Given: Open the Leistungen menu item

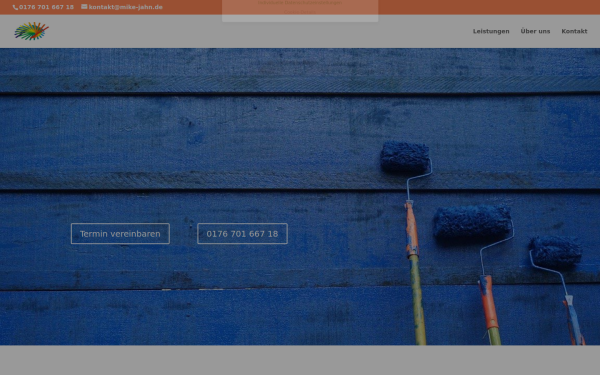Looking at the screenshot, I should click(x=491, y=31).
